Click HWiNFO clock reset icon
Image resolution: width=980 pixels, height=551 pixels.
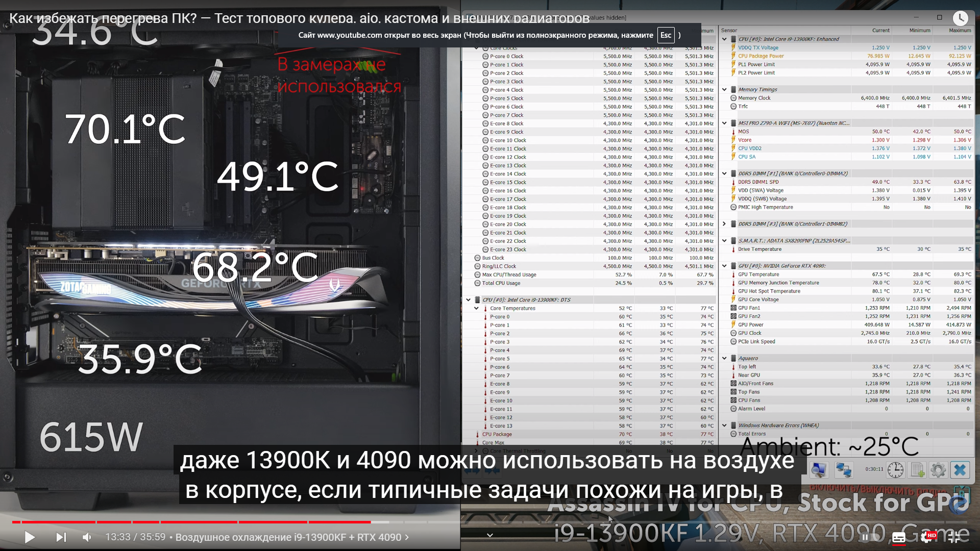(x=895, y=469)
